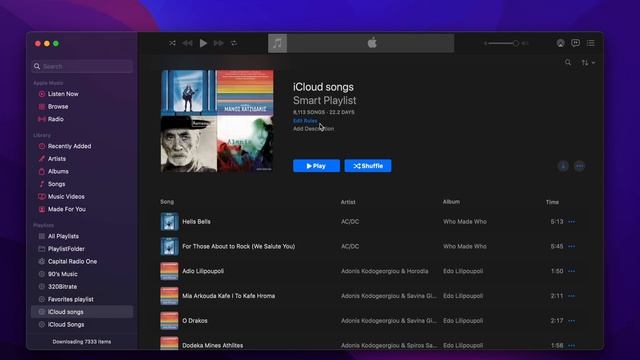Select the highlighted iCloud songs playlist

click(82, 312)
